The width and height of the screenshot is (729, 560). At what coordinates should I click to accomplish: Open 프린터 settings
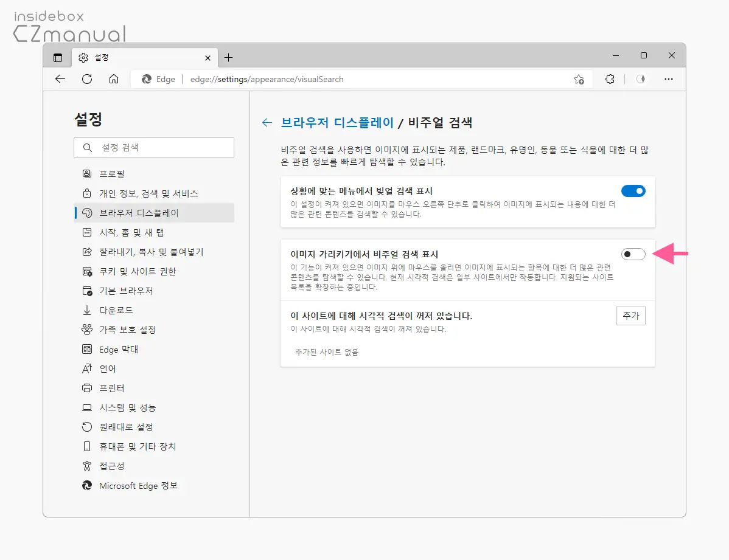coord(154,388)
